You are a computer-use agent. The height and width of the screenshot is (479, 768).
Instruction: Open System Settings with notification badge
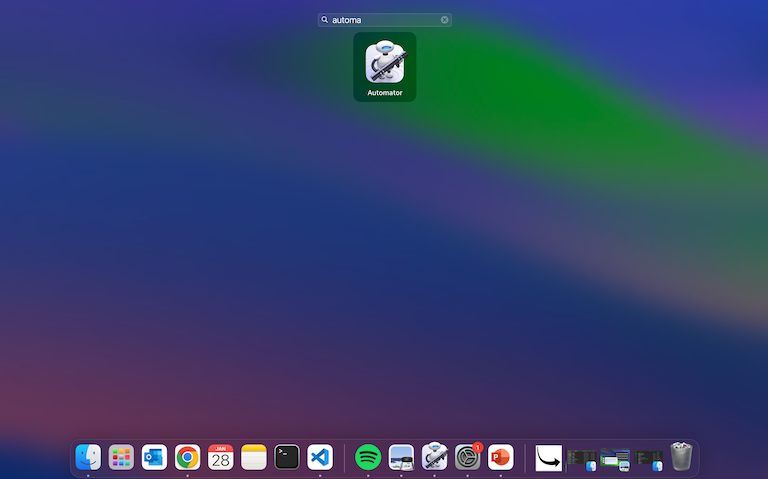coord(467,457)
